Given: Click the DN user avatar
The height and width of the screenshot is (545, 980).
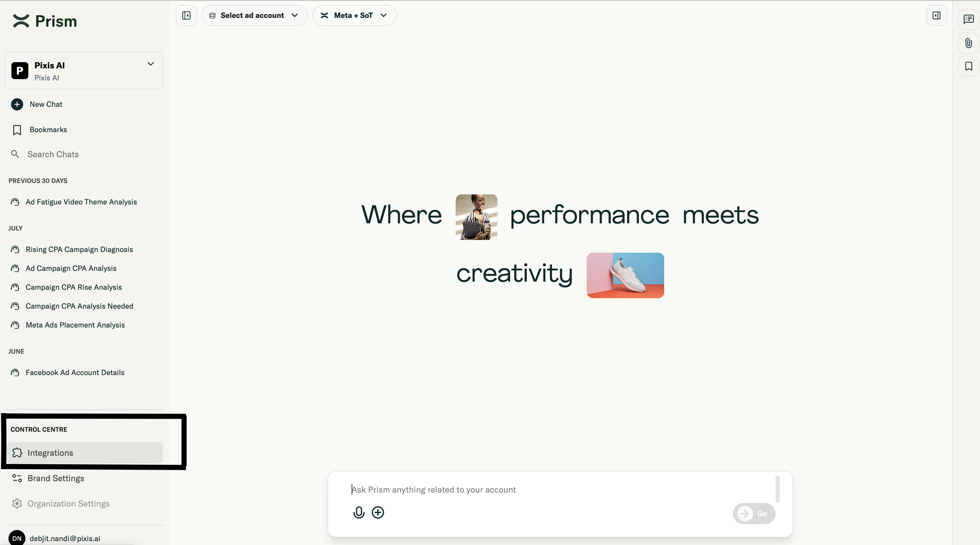Looking at the screenshot, I should [x=17, y=538].
